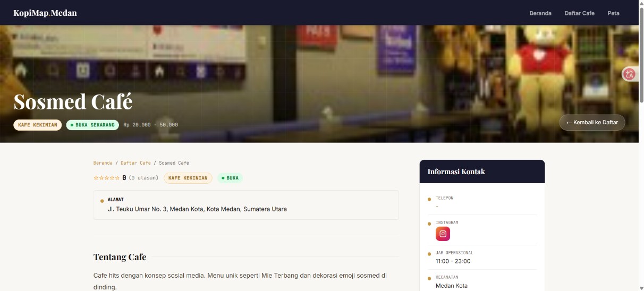Click the Telepon label
The width and height of the screenshot is (644, 291).
(444, 198)
